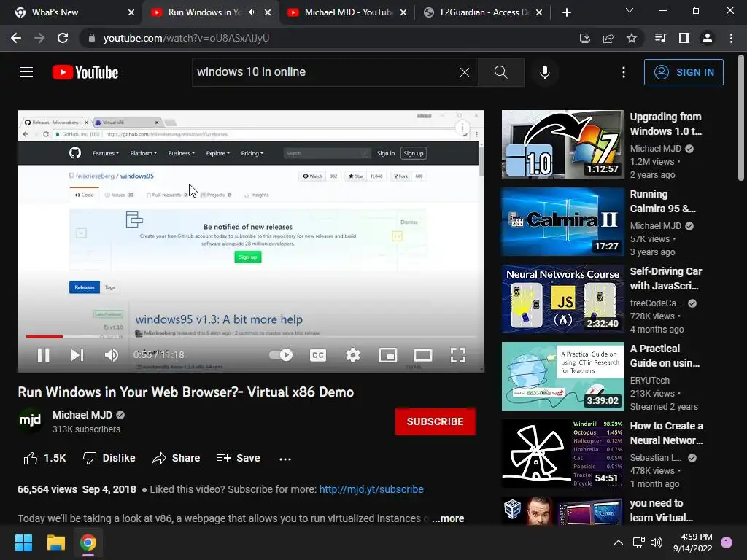Close the What's New tab

131,12
